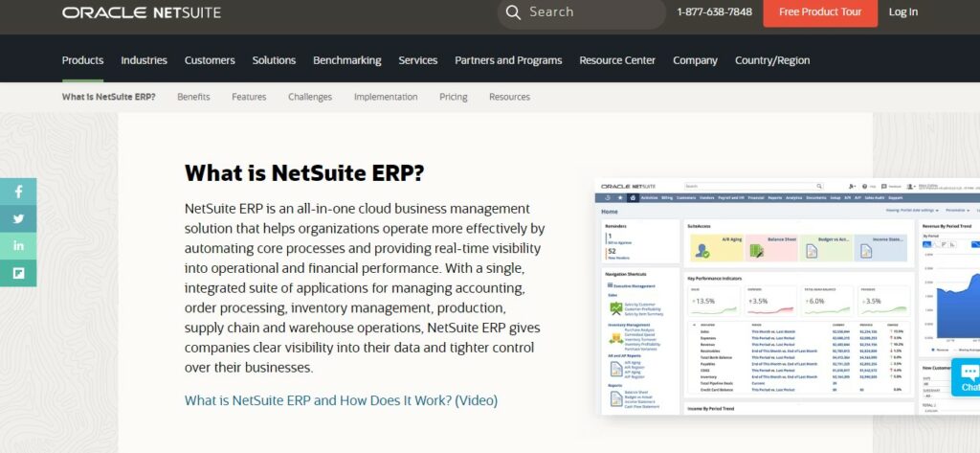The height and width of the screenshot is (453, 980).
Task: Open the Resource Center menu
Action: click(x=617, y=60)
